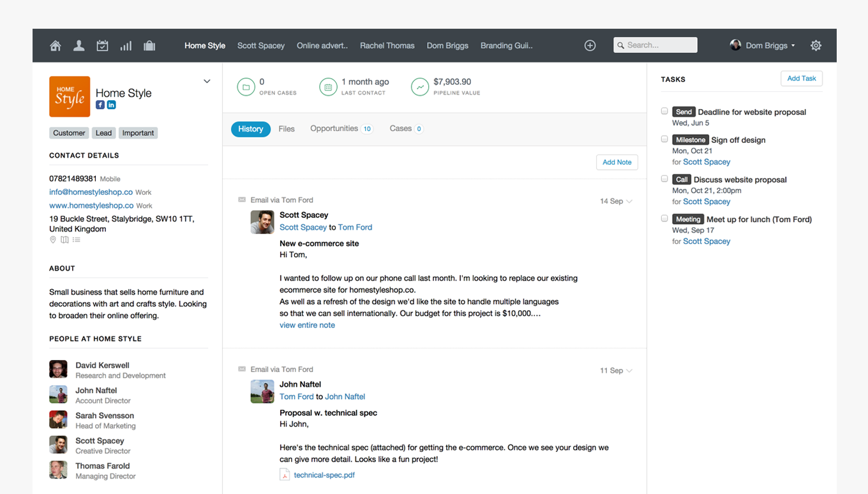Screen dimensions: 868x494
Task: Check the Deadline for website proposal task
Action: [x=664, y=111]
